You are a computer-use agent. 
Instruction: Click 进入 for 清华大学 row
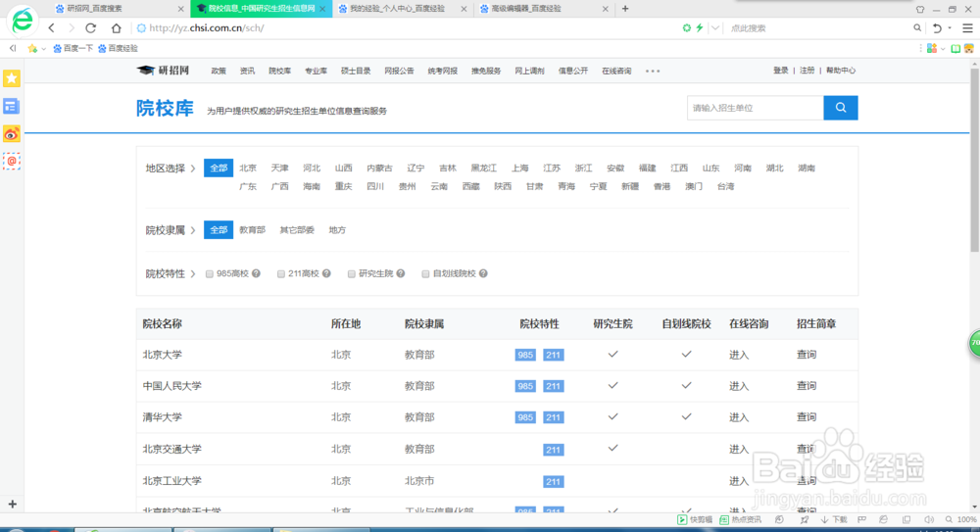point(739,417)
